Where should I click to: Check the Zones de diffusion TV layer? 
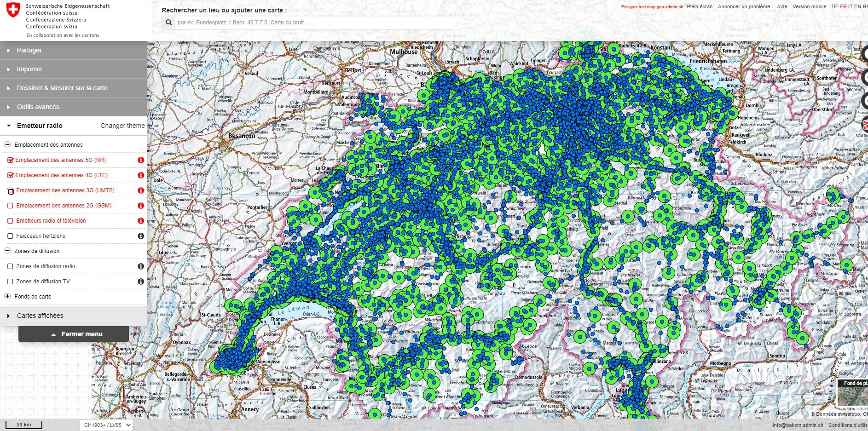pyautogui.click(x=10, y=281)
